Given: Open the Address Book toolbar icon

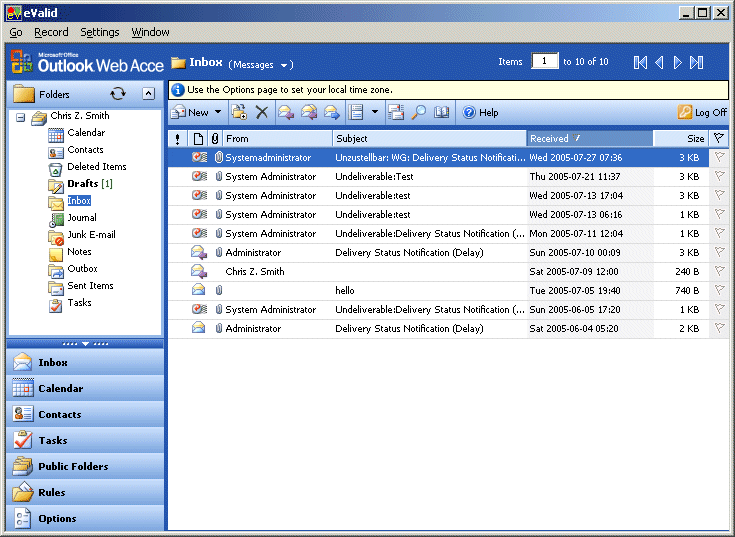Looking at the screenshot, I should coord(442,112).
